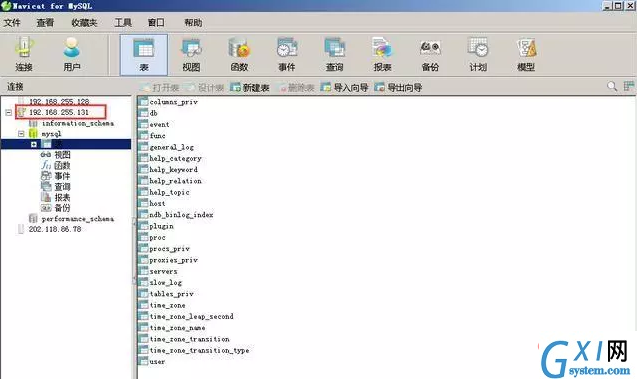Open the 计划 (Schedule) toolbar icon
The image size is (637, 379).
[478, 54]
